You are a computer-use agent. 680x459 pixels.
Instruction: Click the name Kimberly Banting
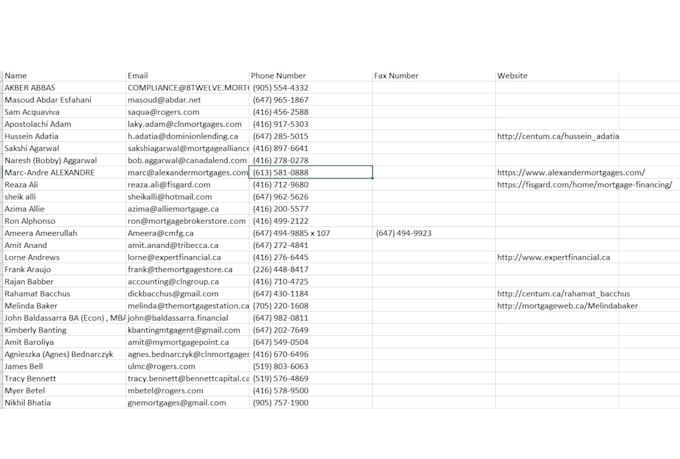[36, 331]
